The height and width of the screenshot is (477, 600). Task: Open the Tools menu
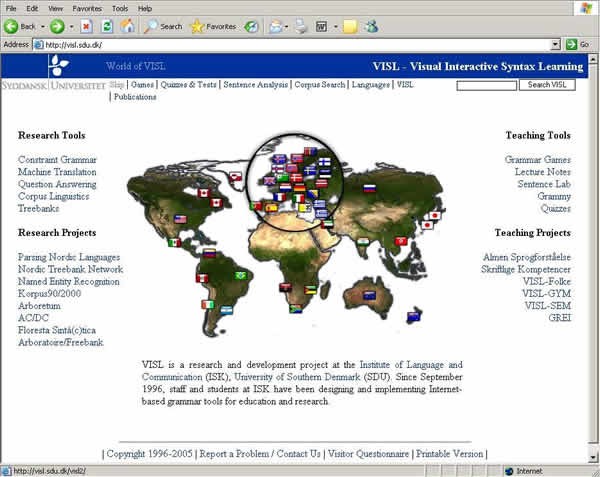click(120, 8)
